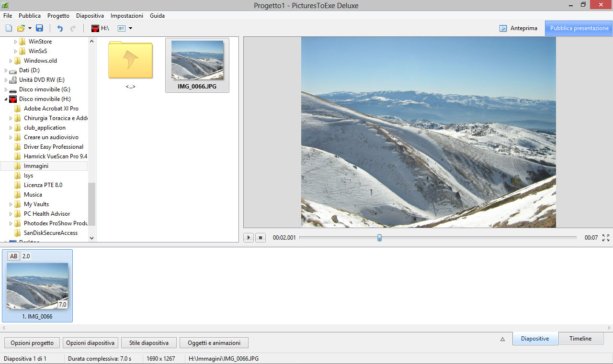Click the preview playback position slider handle

click(379, 238)
